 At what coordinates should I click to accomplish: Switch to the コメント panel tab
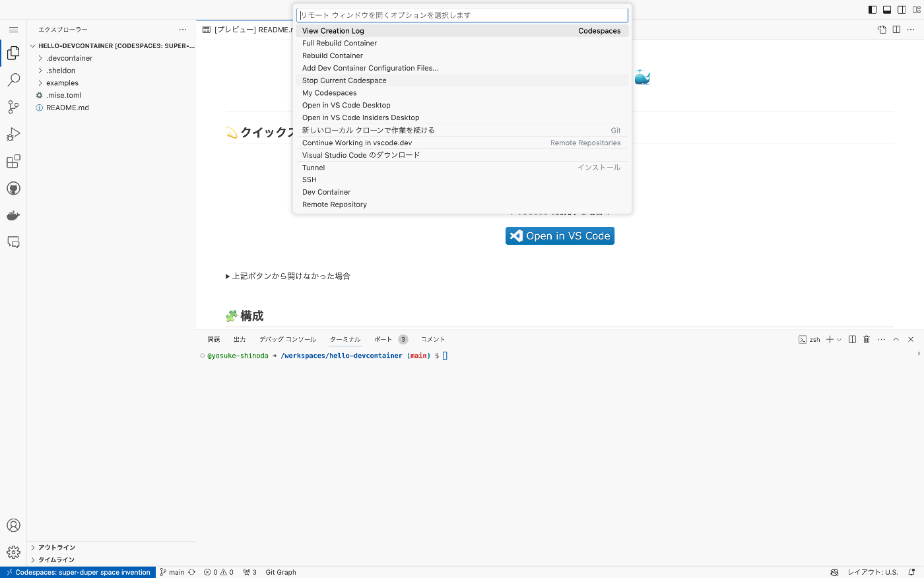pos(433,339)
